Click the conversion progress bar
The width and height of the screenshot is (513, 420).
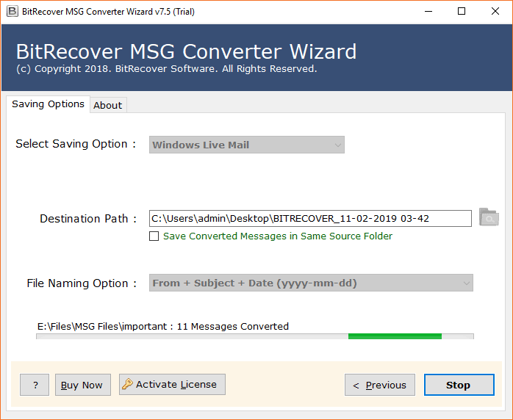[x=255, y=336]
